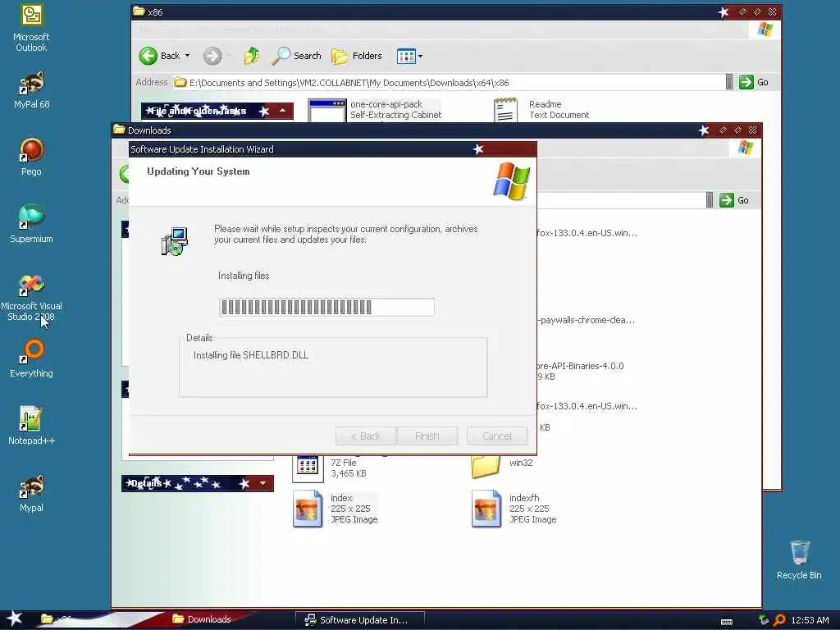Launch Pego desktop shortcut

(x=31, y=157)
